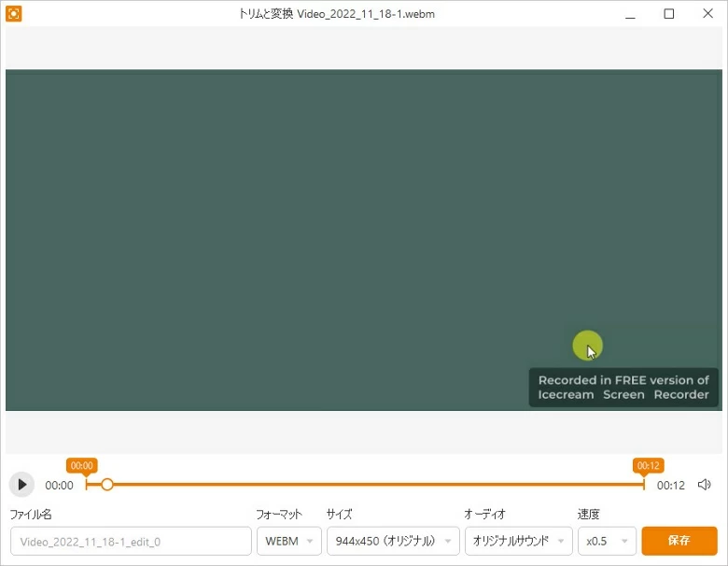Focus the ファイル名 text field
The image size is (728, 566).
[x=131, y=541]
